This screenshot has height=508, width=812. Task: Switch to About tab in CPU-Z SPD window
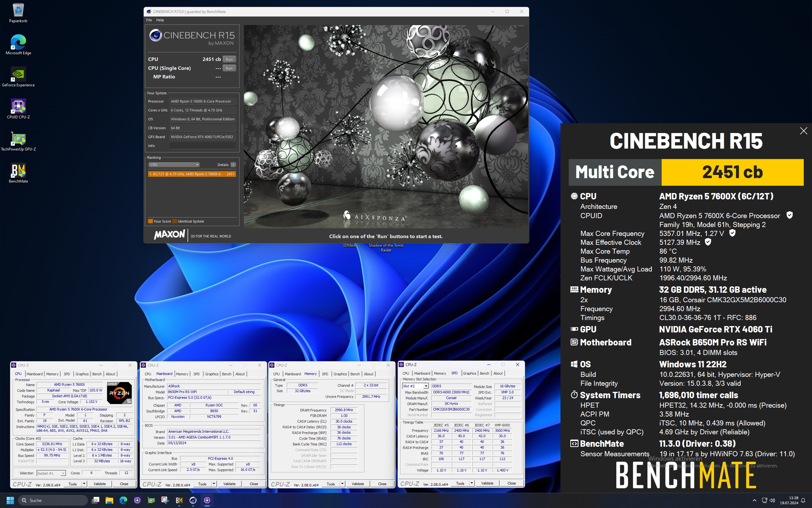(x=498, y=373)
